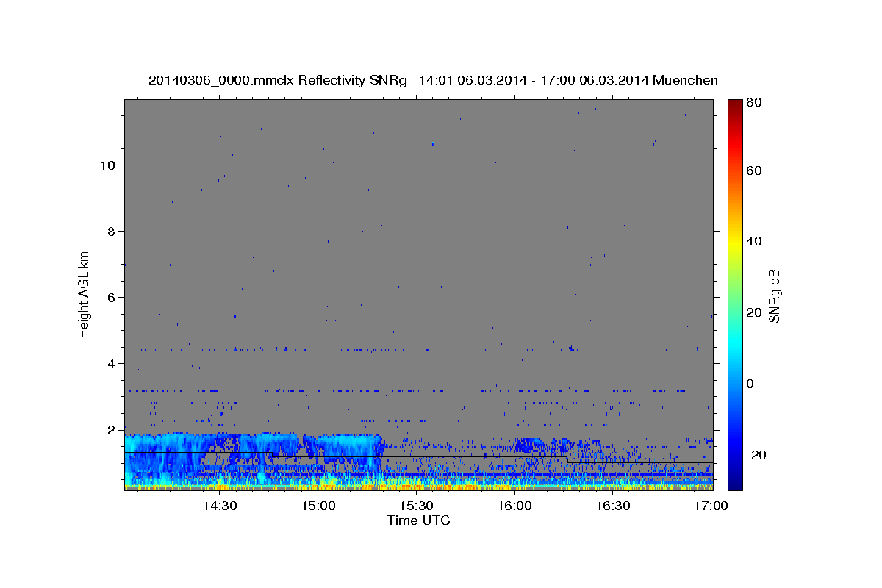Viewport: 882px width, 588px height.
Task: Click the height tick label '2'
Action: (110, 429)
